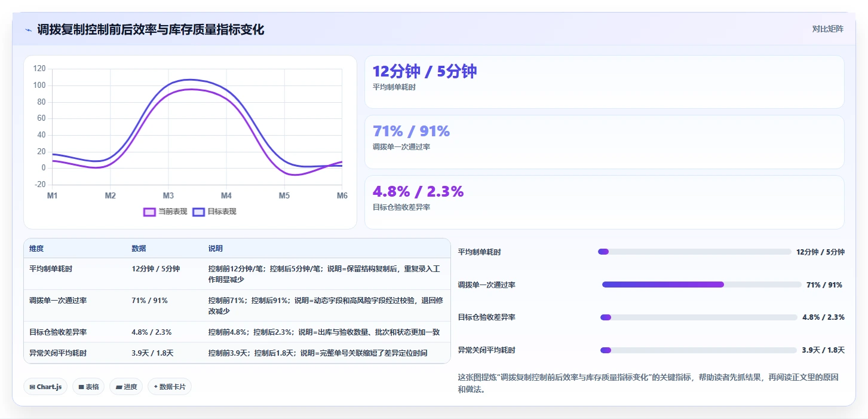This screenshot has height=419, width=868.
Task: Click the 当前表现 legend text
Action: point(173,212)
